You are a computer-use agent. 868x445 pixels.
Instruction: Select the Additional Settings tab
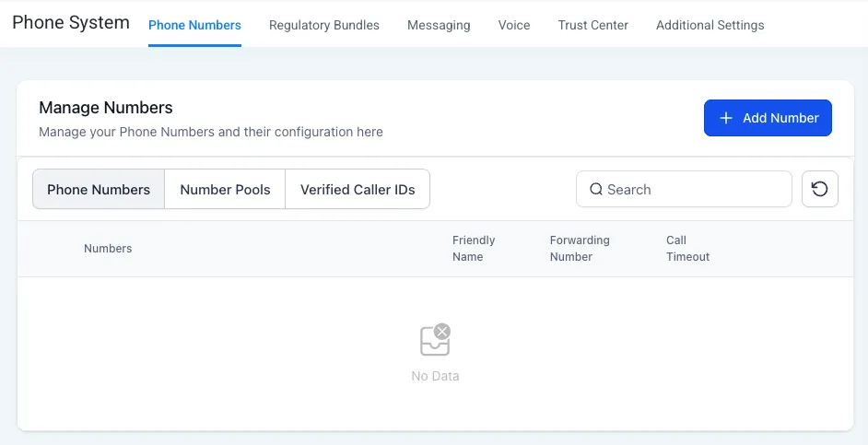click(710, 25)
